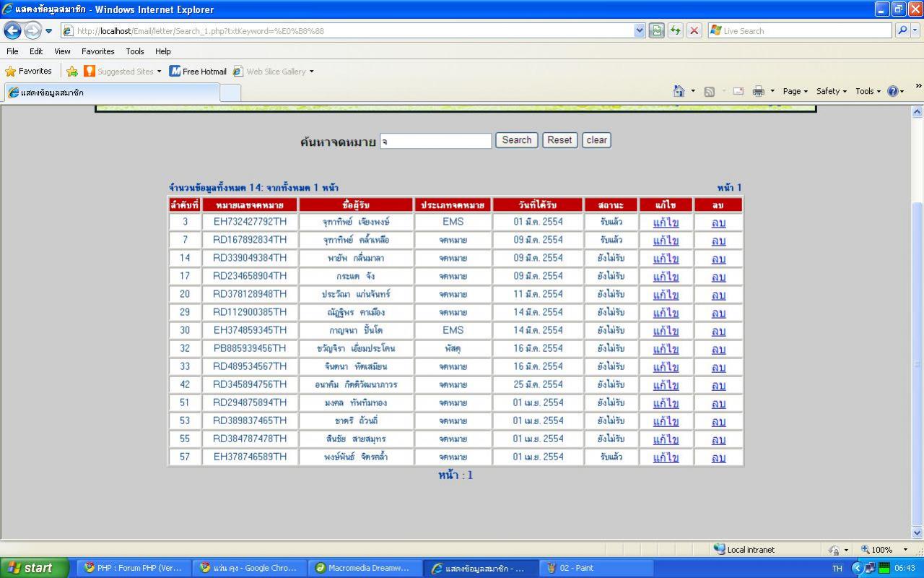This screenshot has height=578, width=924.
Task: Open the File menu
Action: [12, 51]
